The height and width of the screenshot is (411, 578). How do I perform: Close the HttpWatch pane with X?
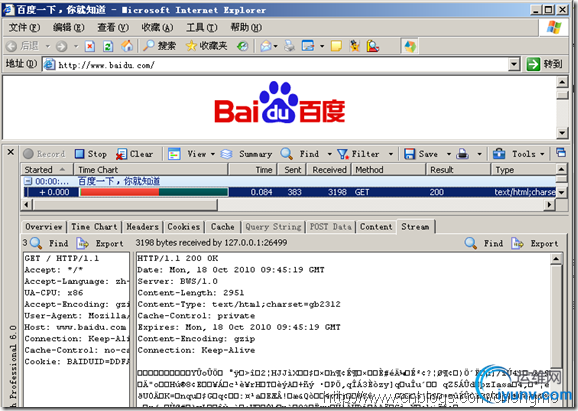click(11, 152)
